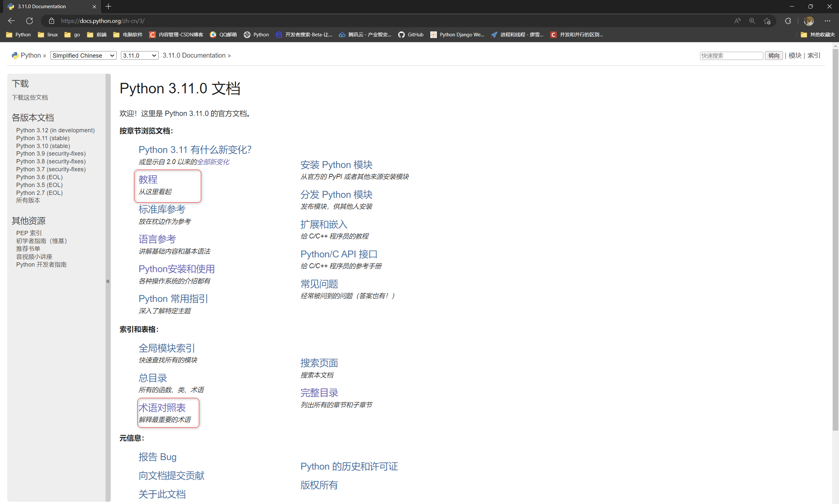
Task: Open the 教程 tutorial link
Action: 148,179
